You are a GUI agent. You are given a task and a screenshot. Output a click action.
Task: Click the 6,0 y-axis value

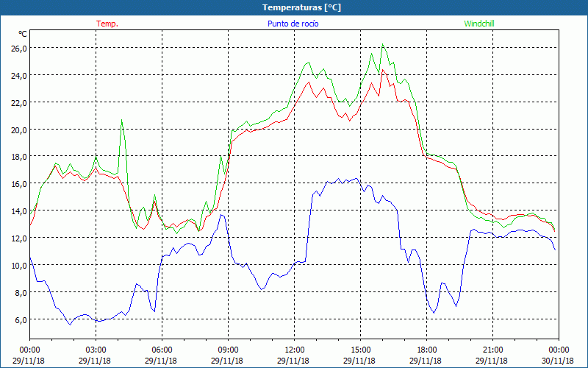click(x=21, y=319)
